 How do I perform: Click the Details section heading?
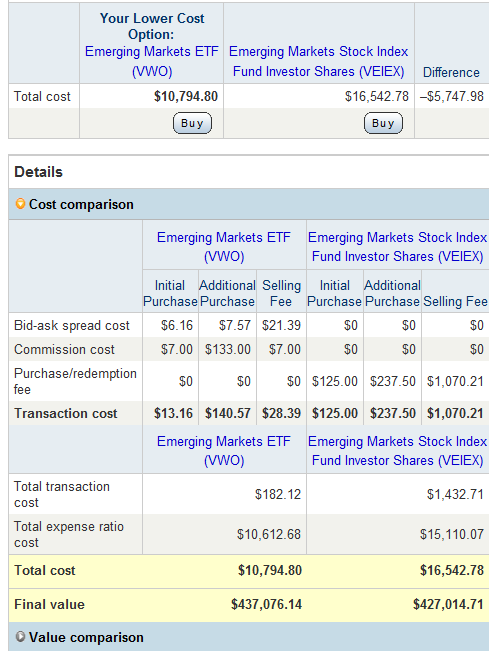[38, 172]
